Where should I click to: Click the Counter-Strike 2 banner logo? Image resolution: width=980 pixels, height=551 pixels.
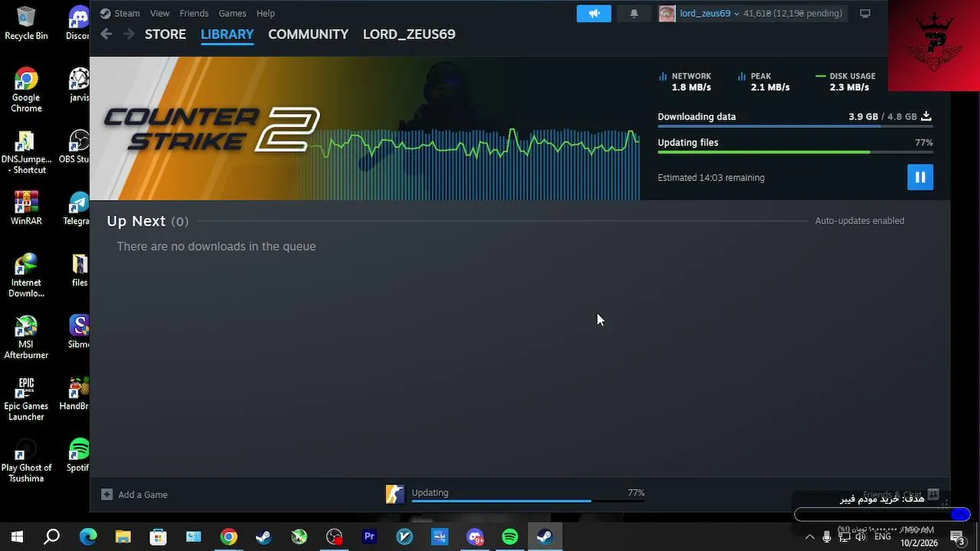tap(211, 129)
